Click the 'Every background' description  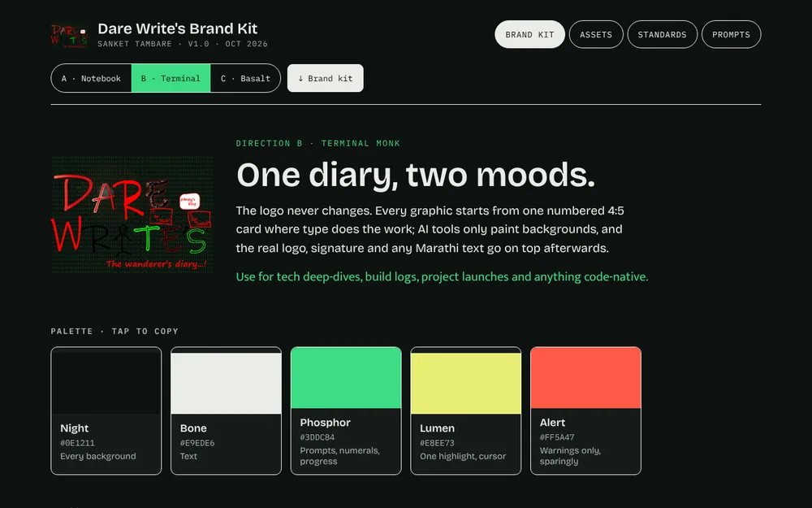[x=98, y=456]
